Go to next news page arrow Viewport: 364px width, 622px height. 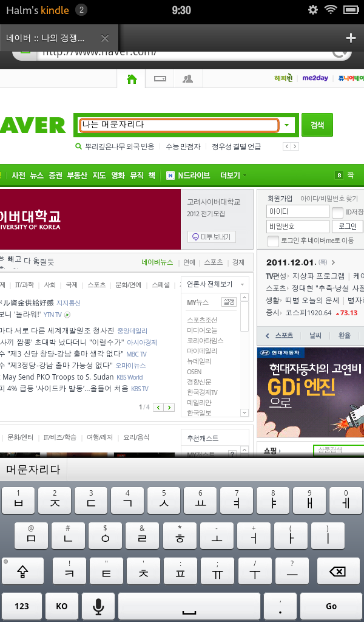coord(169,408)
